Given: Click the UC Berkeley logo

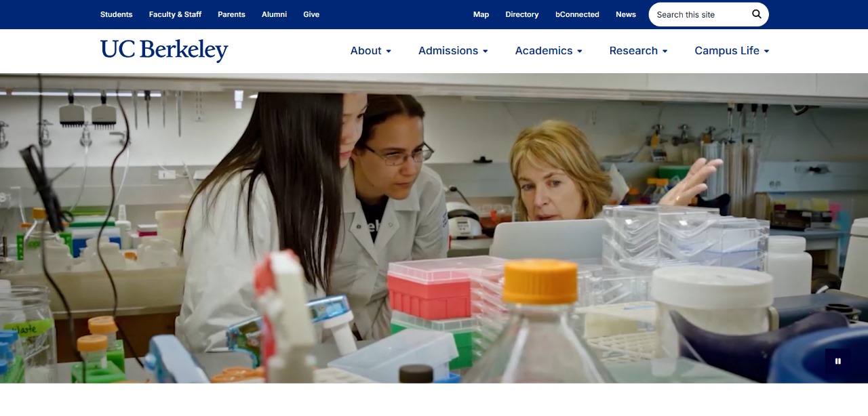Looking at the screenshot, I should [x=164, y=50].
